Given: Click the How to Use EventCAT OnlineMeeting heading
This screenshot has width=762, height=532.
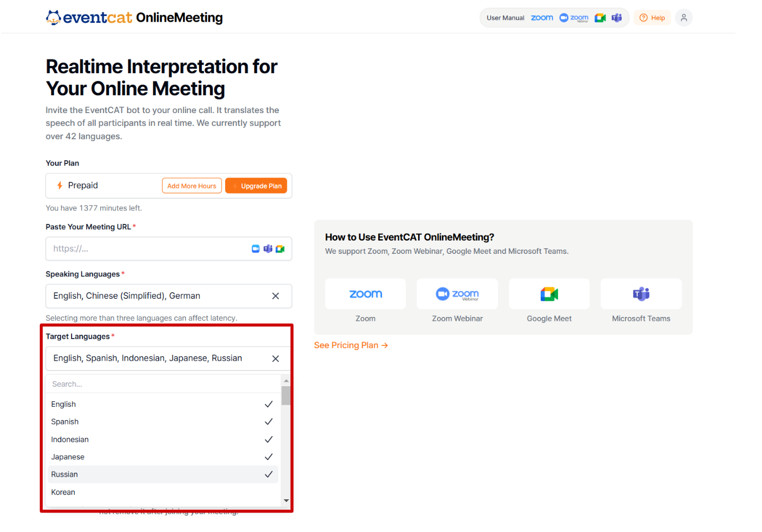Looking at the screenshot, I should pyautogui.click(x=409, y=237).
